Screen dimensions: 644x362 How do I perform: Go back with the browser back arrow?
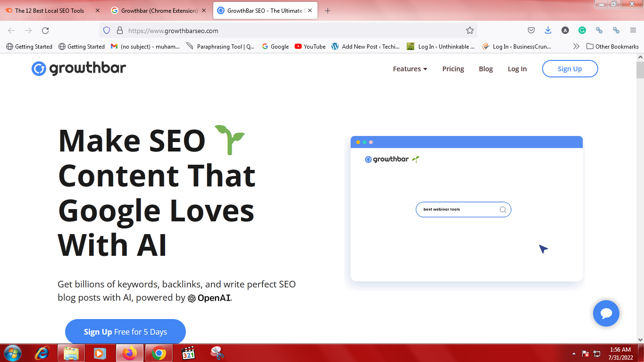pyautogui.click(x=11, y=31)
